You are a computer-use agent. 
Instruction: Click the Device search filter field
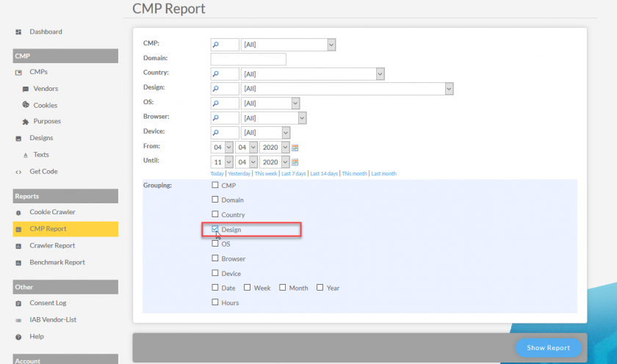coord(225,133)
